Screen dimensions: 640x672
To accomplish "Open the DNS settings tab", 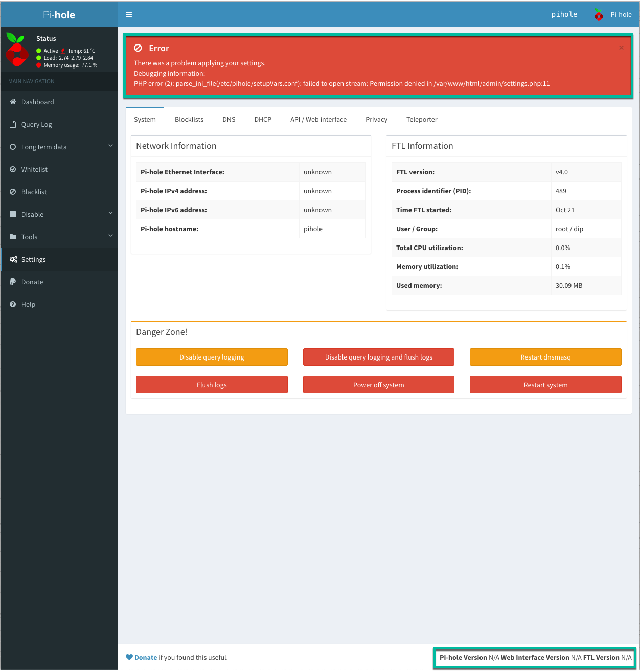I will pyautogui.click(x=229, y=119).
